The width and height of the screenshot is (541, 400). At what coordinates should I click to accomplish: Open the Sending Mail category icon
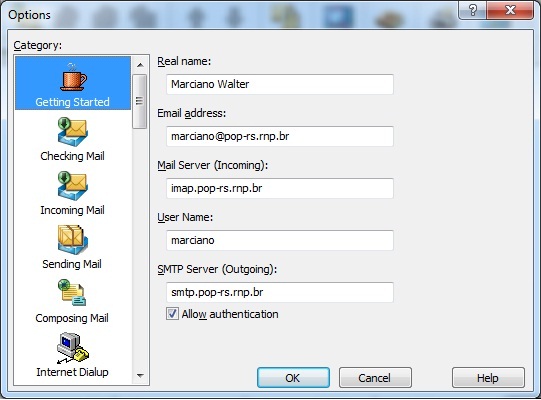(73, 240)
